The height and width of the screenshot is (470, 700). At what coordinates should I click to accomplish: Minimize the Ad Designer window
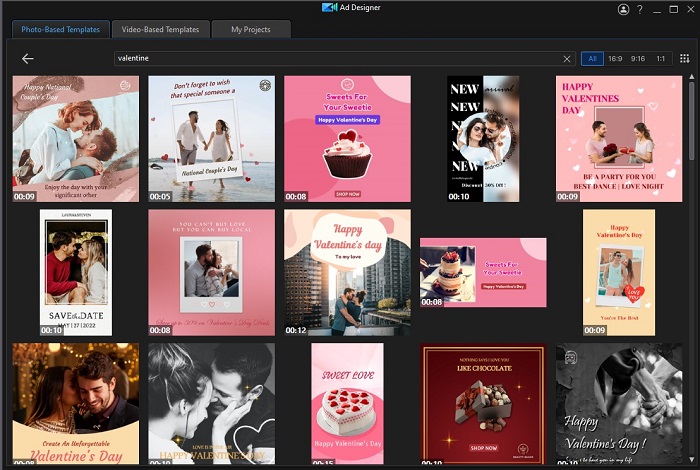pos(657,10)
